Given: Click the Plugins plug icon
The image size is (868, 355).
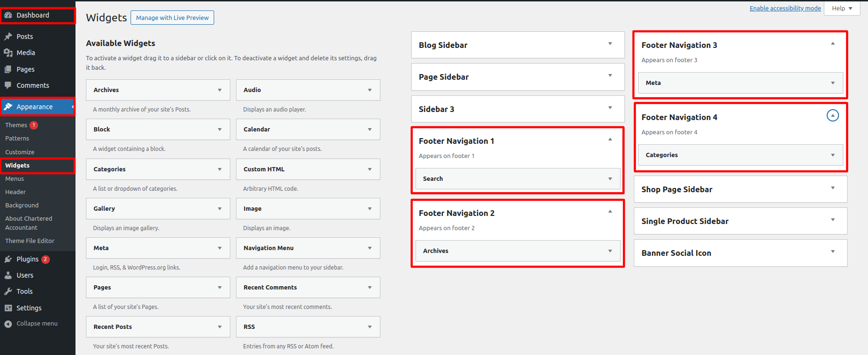Looking at the screenshot, I should [x=8, y=259].
